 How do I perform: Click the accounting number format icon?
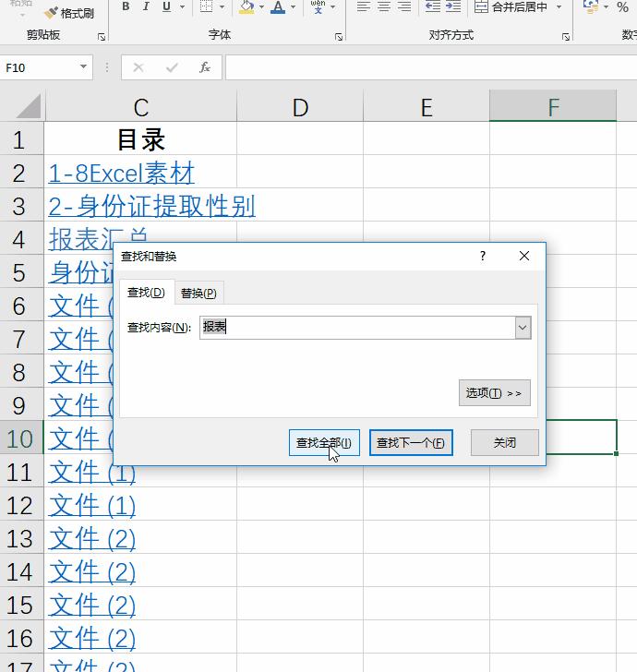click(x=591, y=6)
